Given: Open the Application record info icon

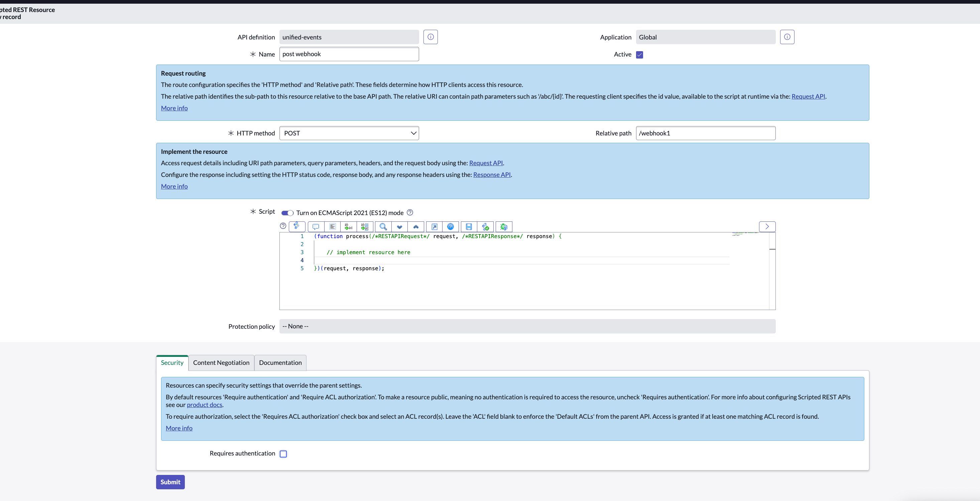Looking at the screenshot, I should point(787,37).
